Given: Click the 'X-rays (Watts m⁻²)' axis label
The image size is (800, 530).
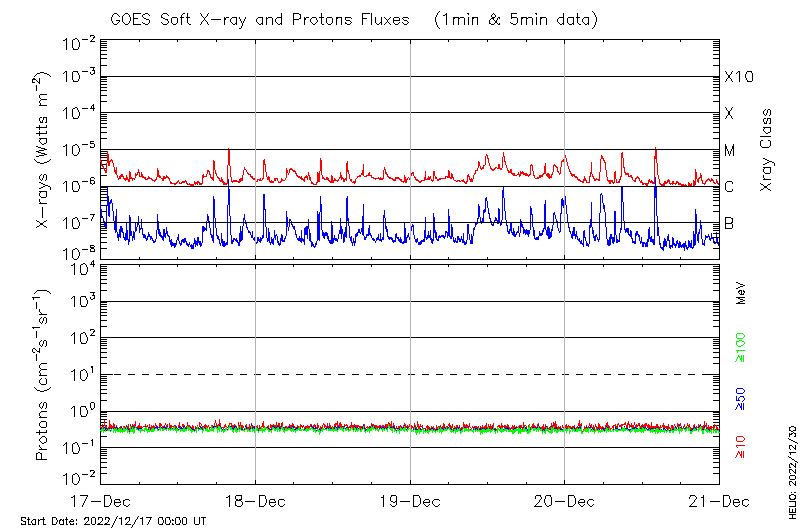Looking at the screenshot, I should pyautogui.click(x=43, y=149).
